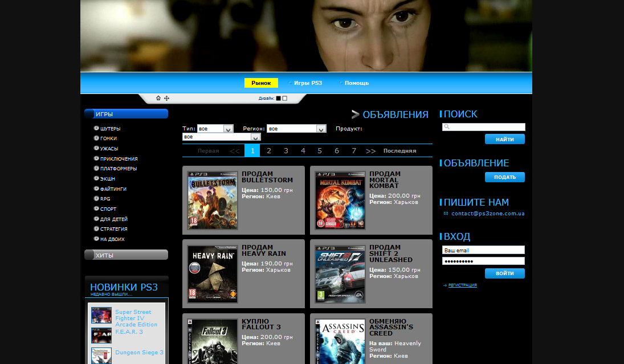Open the РЕГИСТРАЦИЯ link
This screenshot has width=624, height=364.
(x=462, y=285)
